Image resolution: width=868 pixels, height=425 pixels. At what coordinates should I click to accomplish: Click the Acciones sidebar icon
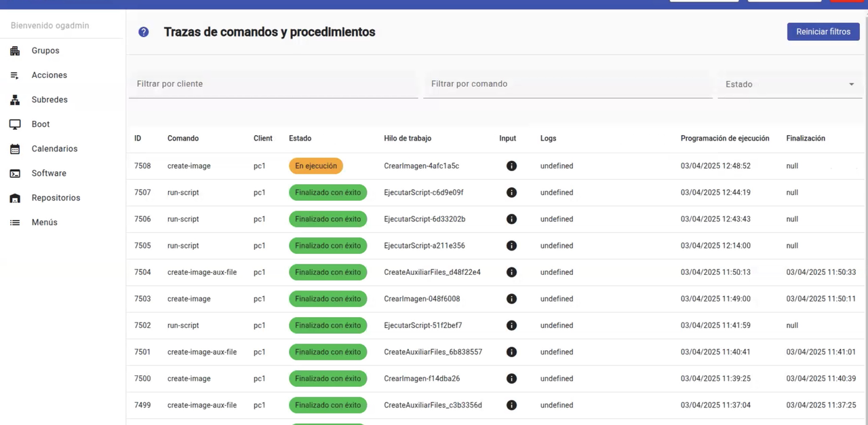coord(15,75)
